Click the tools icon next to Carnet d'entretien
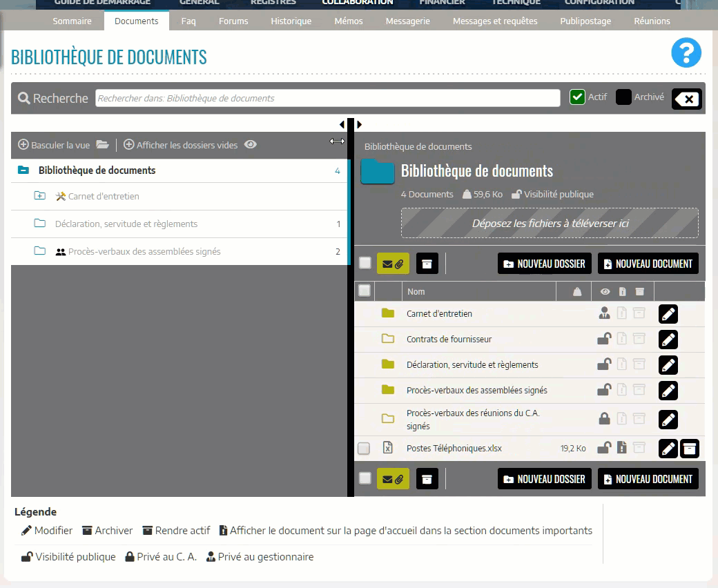The width and height of the screenshot is (718, 588). tap(62, 195)
